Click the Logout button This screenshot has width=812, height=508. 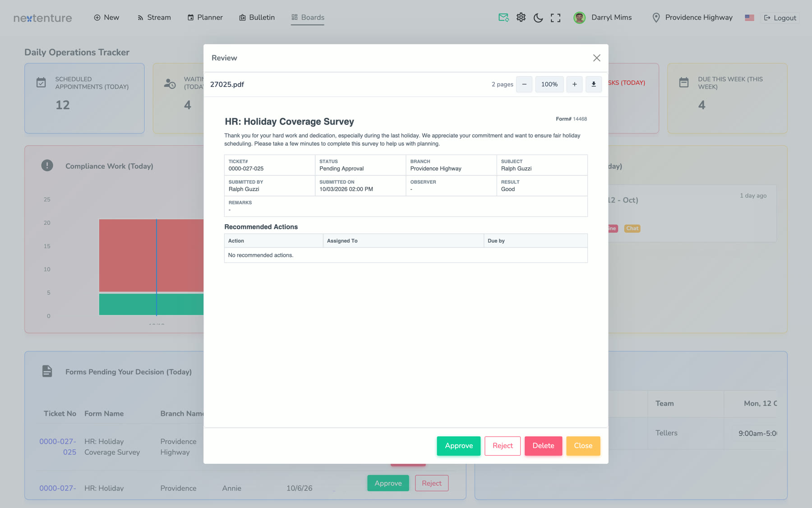(780, 18)
